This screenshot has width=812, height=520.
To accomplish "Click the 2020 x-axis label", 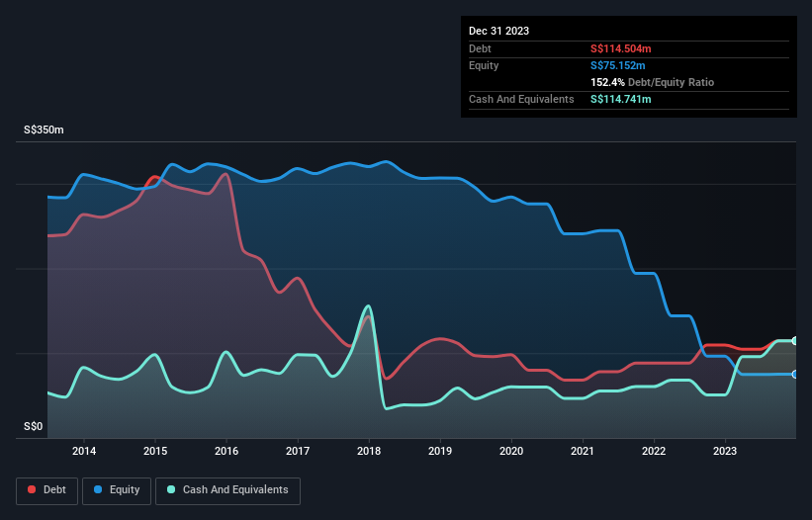I will 511,451.
